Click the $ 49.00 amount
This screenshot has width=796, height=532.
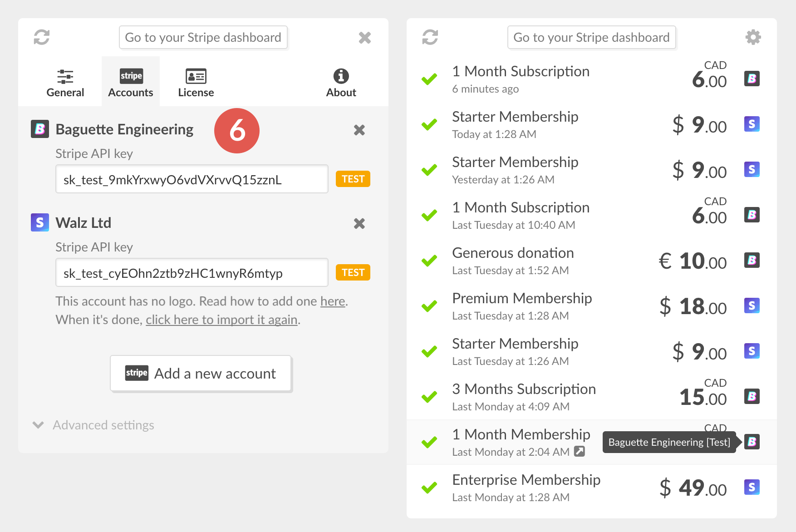(693, 488)
